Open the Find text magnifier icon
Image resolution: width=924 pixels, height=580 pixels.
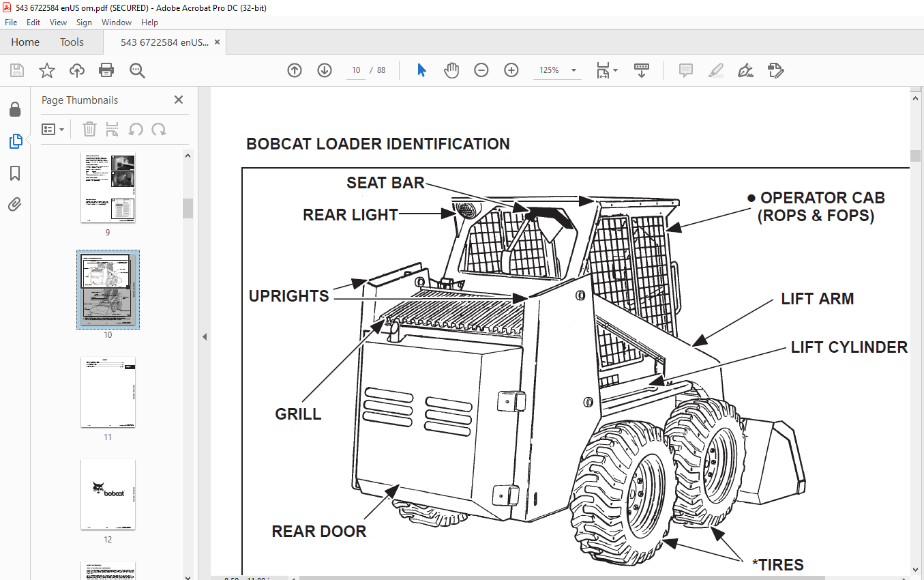(137, 70)
